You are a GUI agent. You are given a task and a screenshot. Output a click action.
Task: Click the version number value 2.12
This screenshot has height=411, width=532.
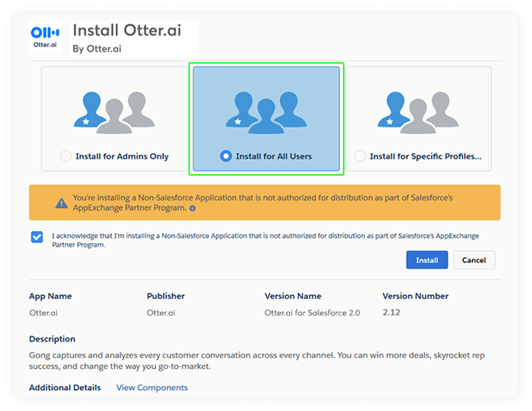391,313
